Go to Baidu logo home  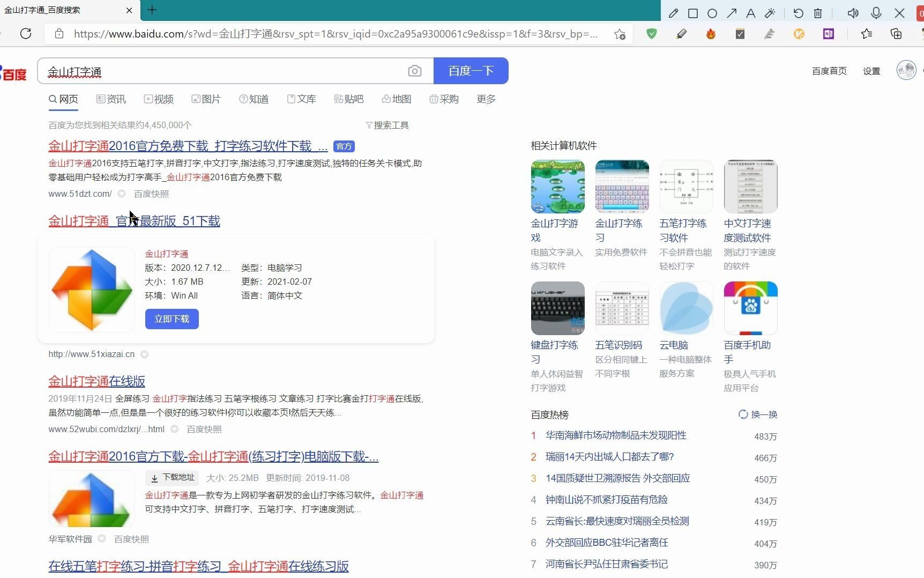(13, 73)
